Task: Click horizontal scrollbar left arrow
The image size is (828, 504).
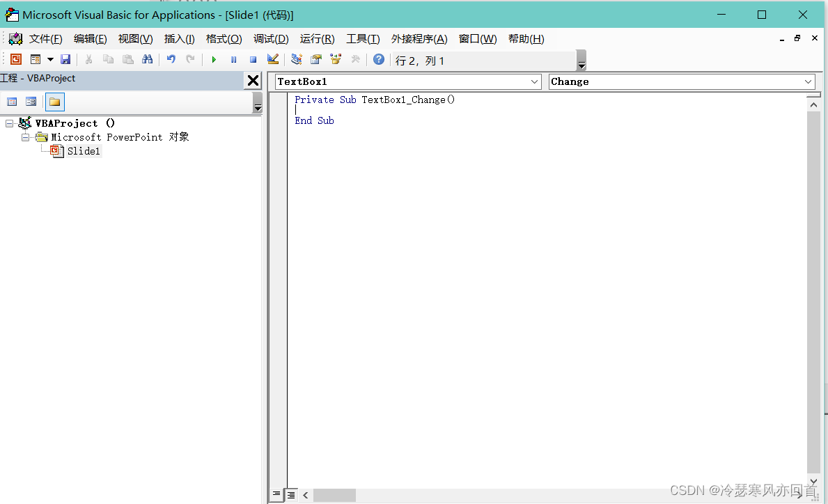Action: (306, 495)
